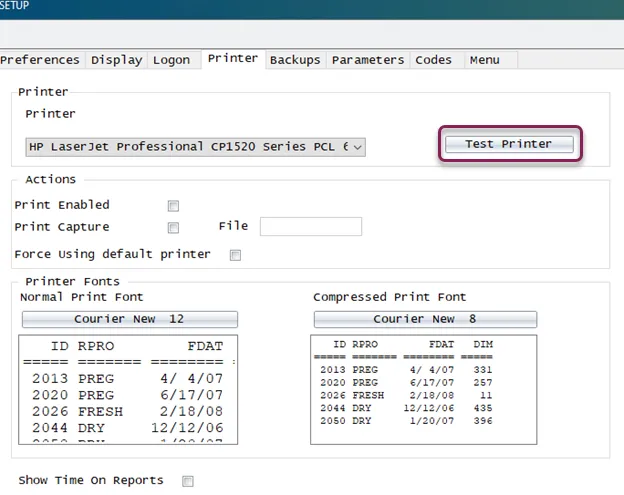
Task: Click the FDAT header in normal preview
Action: click(x=205, y=346)
